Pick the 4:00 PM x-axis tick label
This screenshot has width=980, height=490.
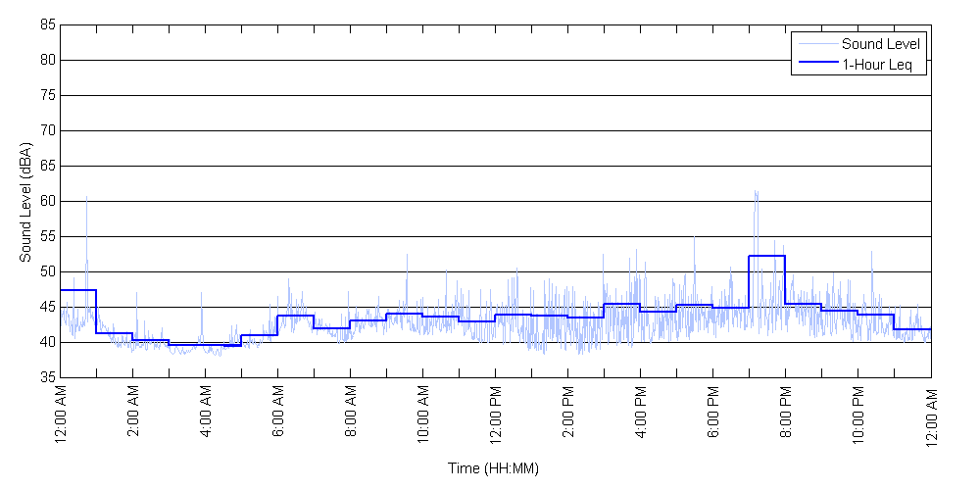point(641,415)
